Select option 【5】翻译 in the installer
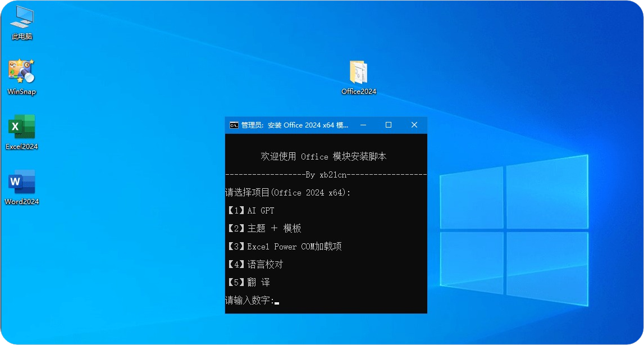Image resolution: width=644 pixels, height=345 pixels. tap(249, 282)
